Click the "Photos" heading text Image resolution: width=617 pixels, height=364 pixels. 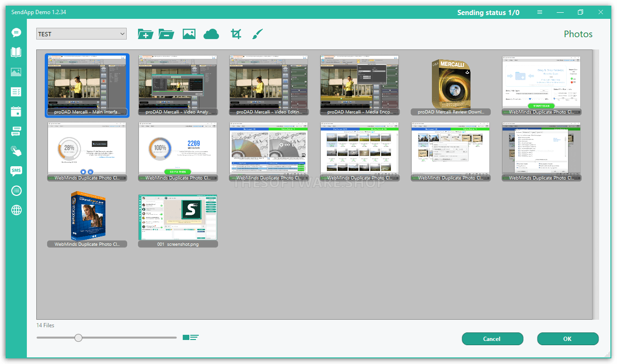pyautogui.click(x=578, y=34)
